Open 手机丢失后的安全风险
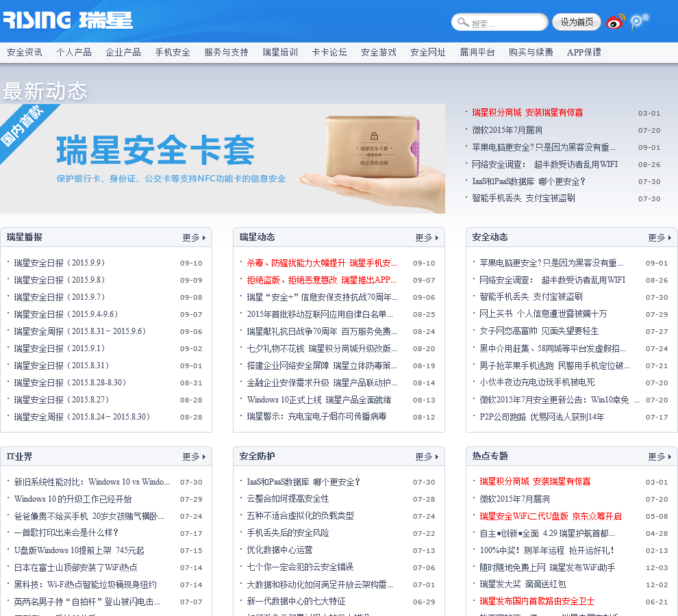The height and width of the screenshot is (616, 678). (288, 533)
